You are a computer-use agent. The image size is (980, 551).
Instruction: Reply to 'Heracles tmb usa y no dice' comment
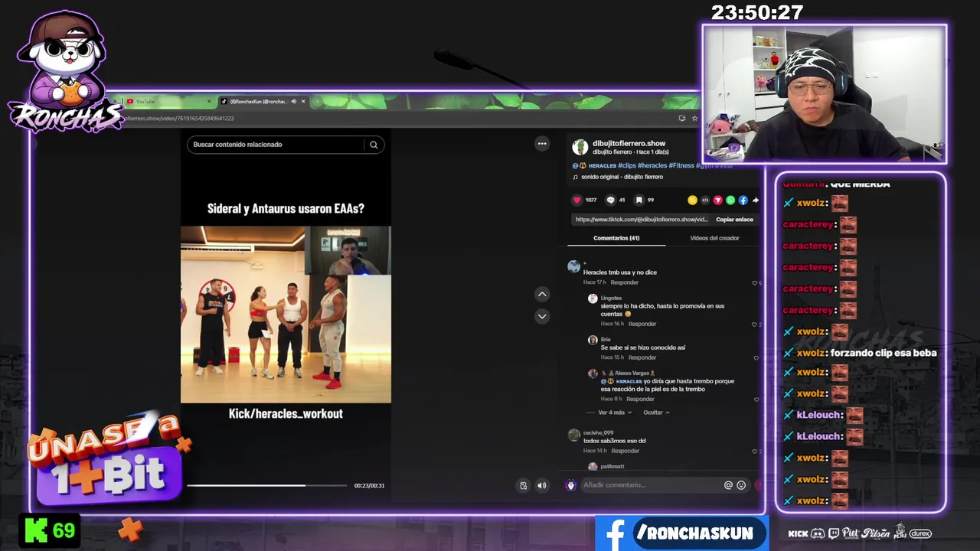click(x=624, y=282)
